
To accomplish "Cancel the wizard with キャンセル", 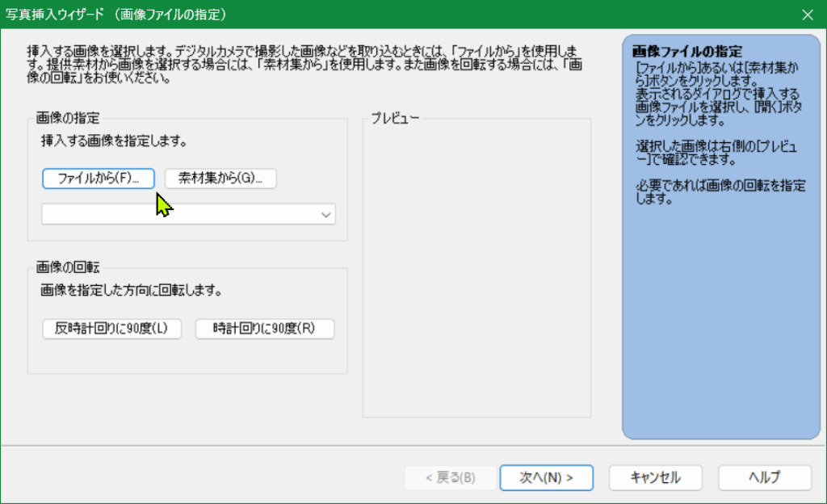I will click(x=655, y=477).
